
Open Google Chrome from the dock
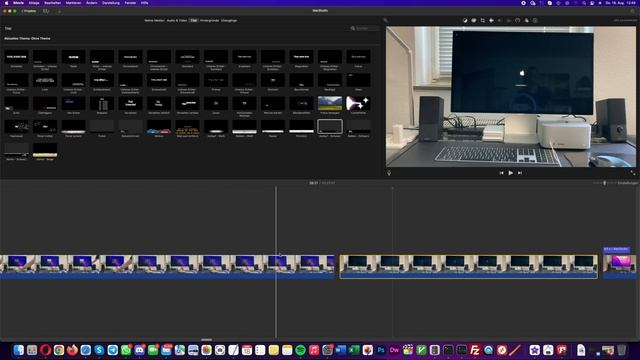click(59, 350)
